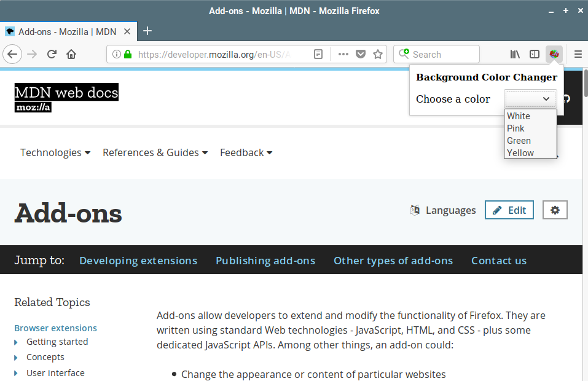Go to the Firefox home page
Viewport: 588px width, 381px height.
tap(71, 54)
